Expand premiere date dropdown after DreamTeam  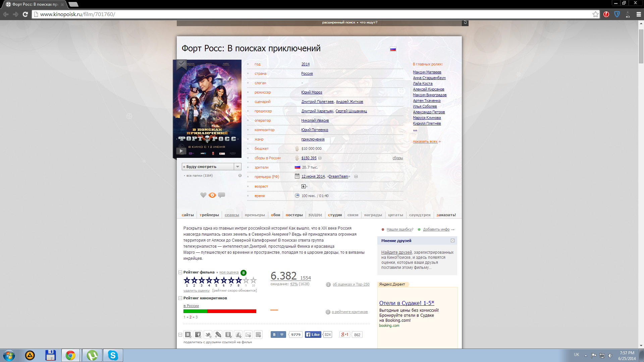tap(356, 177)
